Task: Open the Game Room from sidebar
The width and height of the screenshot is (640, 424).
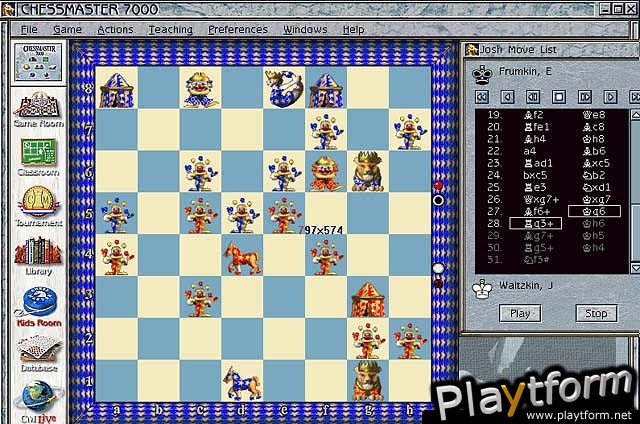Action: [38, 107]
